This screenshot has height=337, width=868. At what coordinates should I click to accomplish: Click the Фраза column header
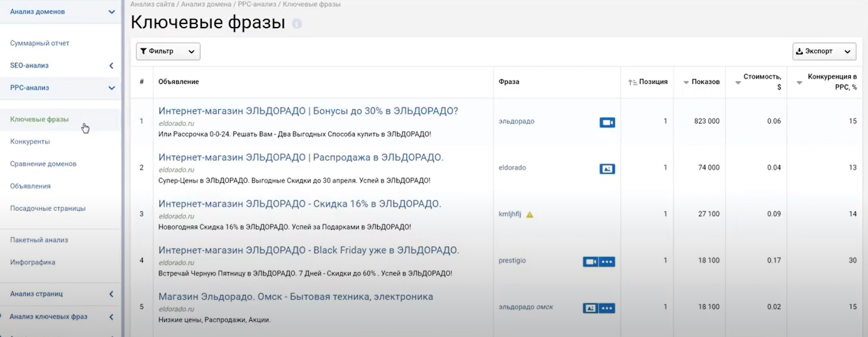click(x=509, y=82)
